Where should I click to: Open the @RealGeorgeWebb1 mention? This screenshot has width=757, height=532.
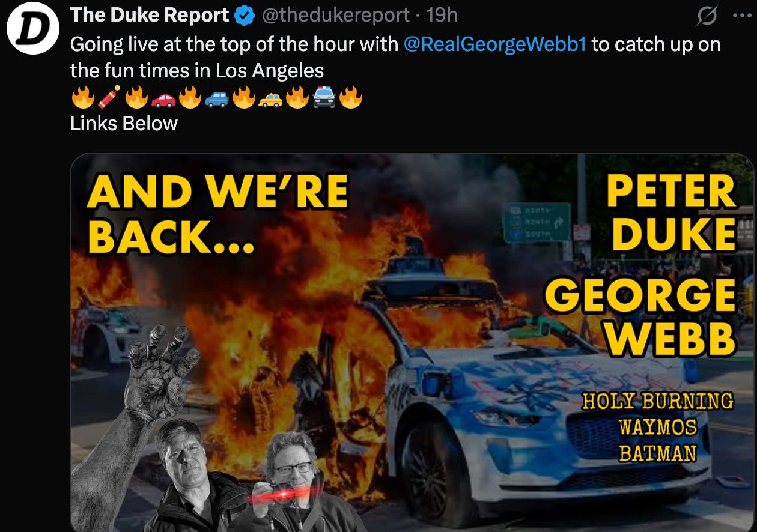click(495, 45)
